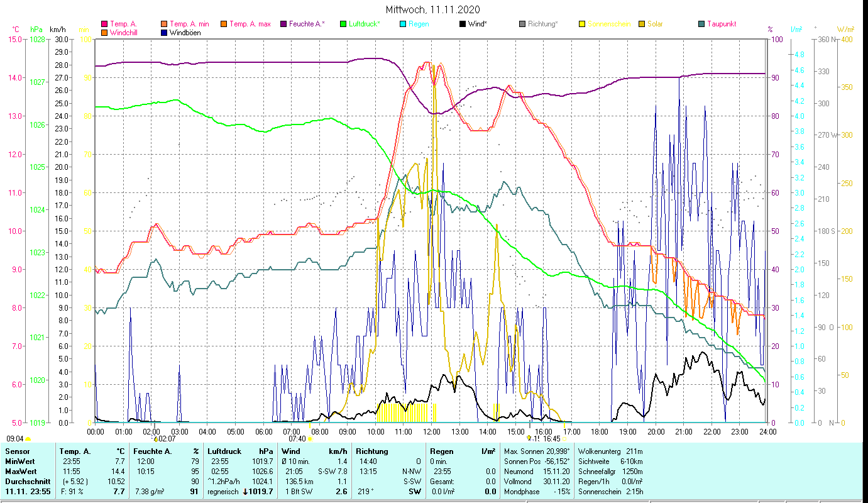The image size is (868, 503).
Task: Click the Sichtweite 6-10km entry
Action: tap(610, 462)
